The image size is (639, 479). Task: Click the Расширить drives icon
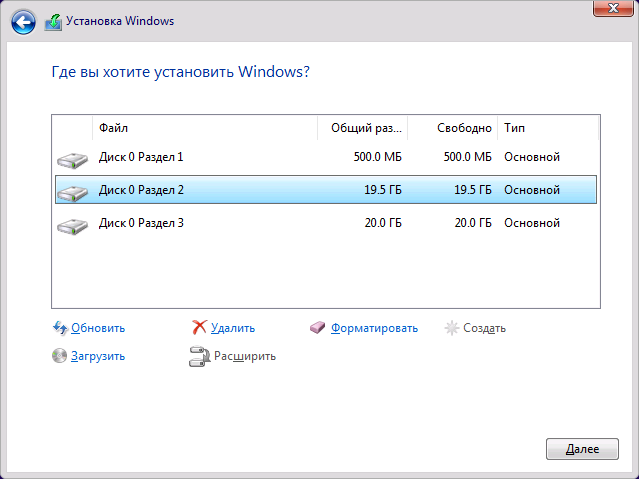click(199, 356)
